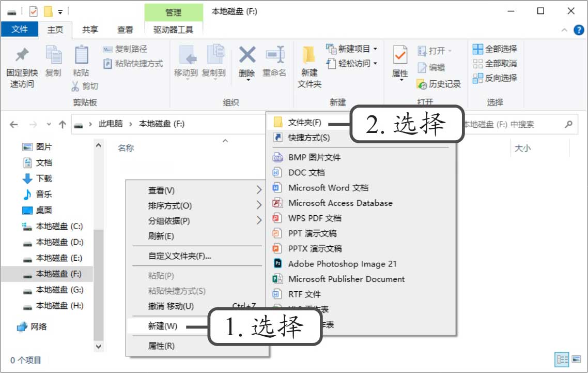Click new folder icon in quick access toolbar
The image size is (588, 373).
pos(49,12)
